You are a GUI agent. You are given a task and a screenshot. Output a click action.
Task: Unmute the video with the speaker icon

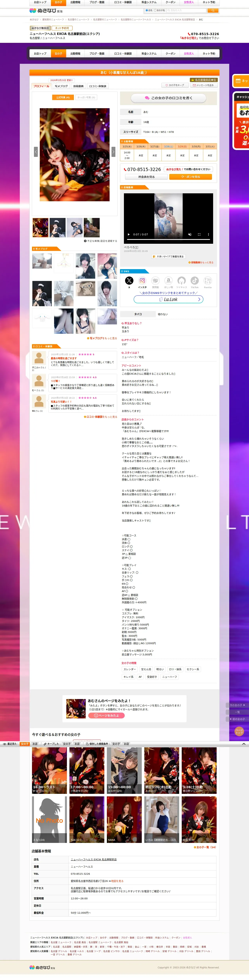(x=190, y=234)
